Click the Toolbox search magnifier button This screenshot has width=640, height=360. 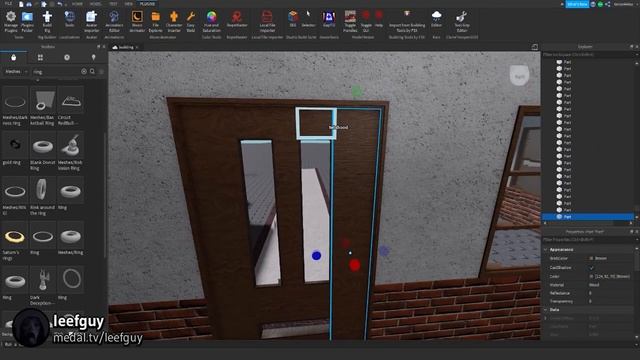pos(93,71)
